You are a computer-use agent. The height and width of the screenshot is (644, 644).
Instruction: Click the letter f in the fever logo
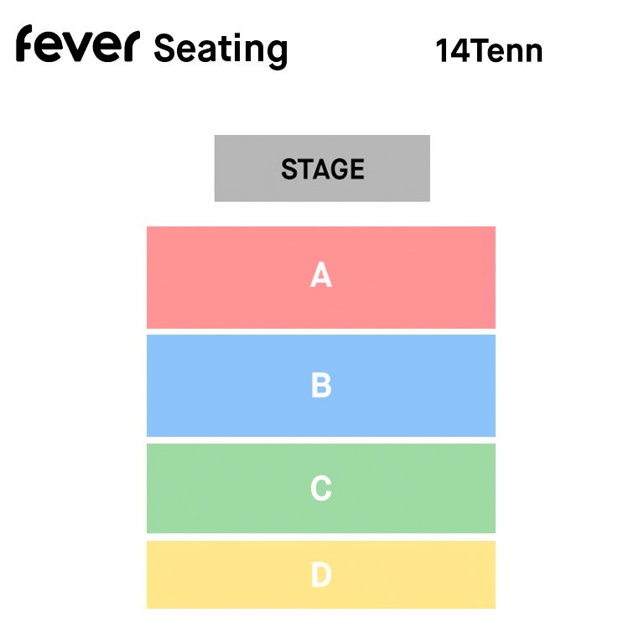click(x=25, y=44)
